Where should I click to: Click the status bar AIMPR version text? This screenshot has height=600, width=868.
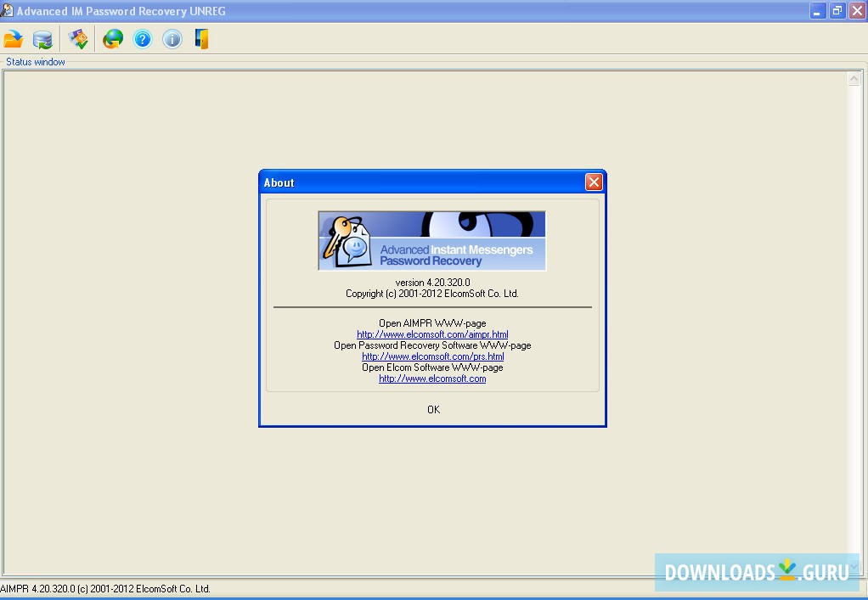(105, 589)
